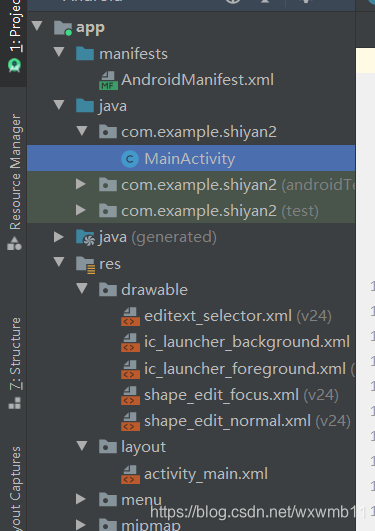Image resolution: width=375 pixels, height=531 pixels.
Task: Select editext_selector.xml (v24) file
Action: [x=238, y=316]
